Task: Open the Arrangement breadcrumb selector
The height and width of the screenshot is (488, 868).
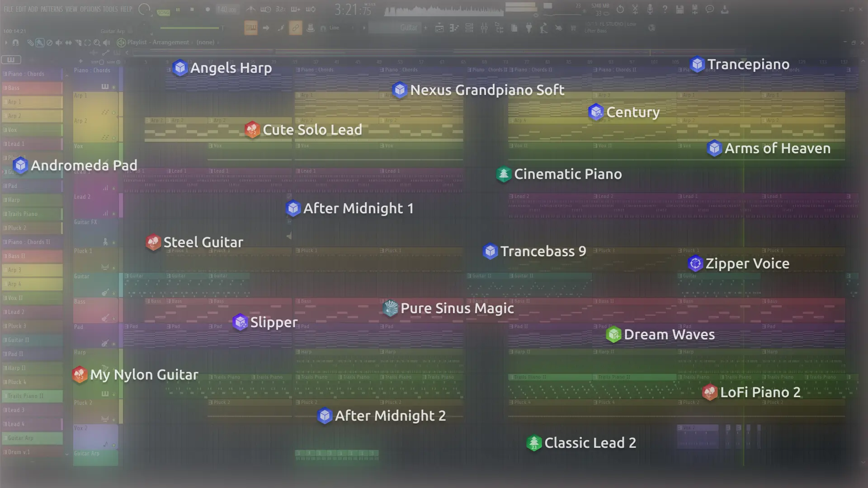Action: (x=170, y=42)
